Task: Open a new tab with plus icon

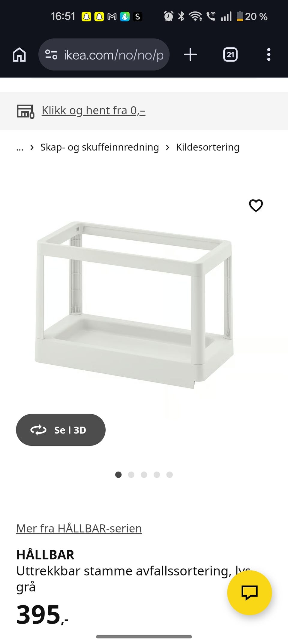Action: 190,55
